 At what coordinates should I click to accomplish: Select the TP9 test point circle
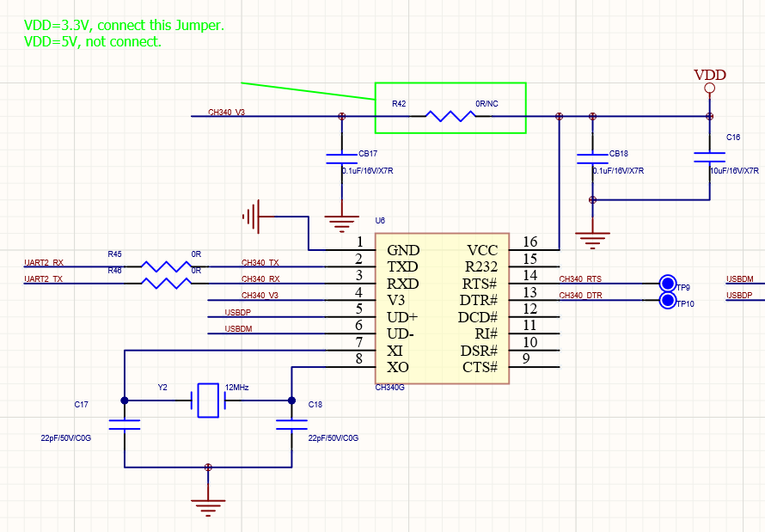(667, 284)
